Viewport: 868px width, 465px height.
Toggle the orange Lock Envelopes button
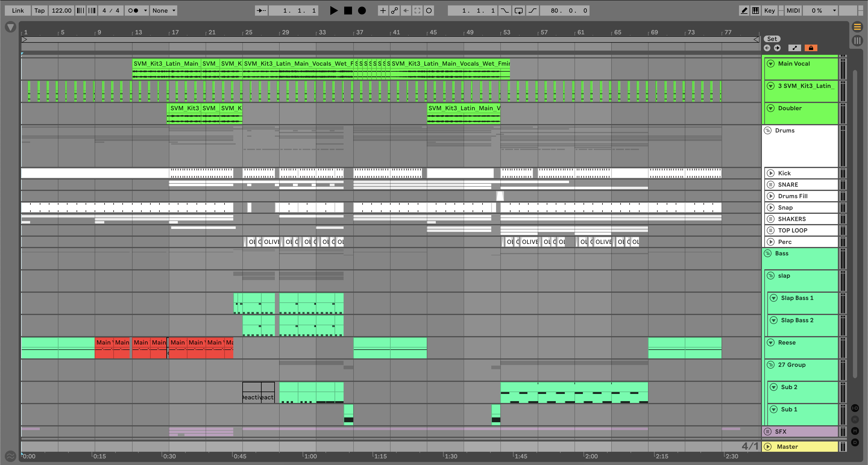pyautogui.click(x=811, y=48)
